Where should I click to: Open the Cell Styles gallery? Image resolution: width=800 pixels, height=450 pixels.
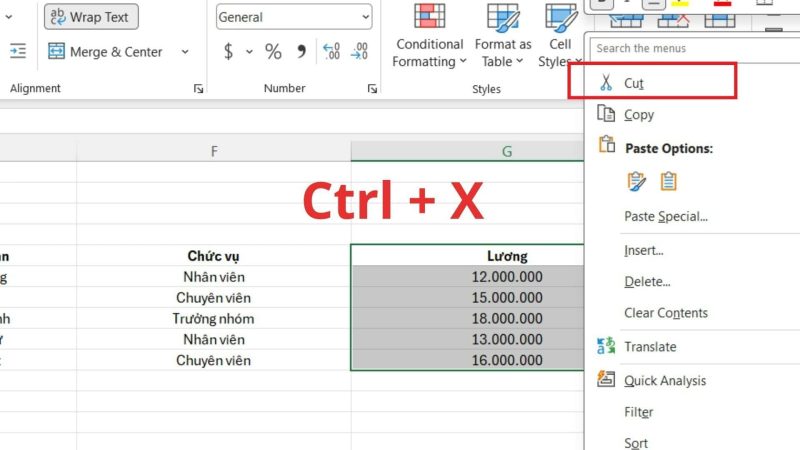click(x=560, y=36)
